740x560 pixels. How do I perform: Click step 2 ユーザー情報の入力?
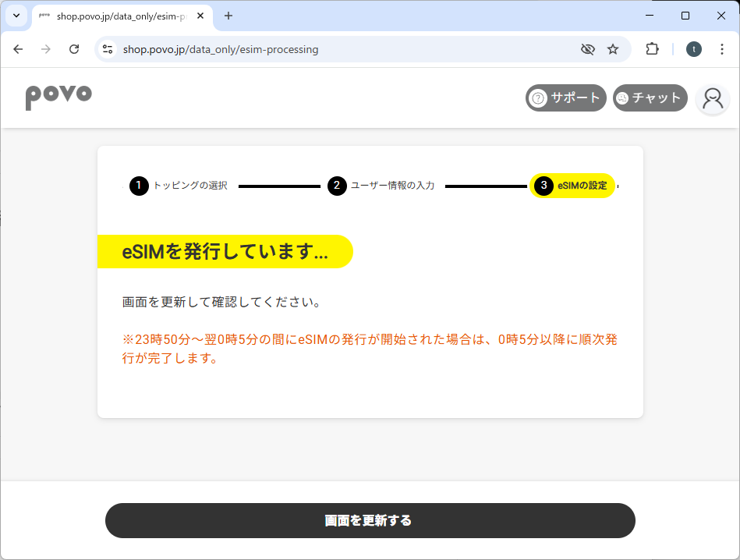pyautogui.click(x=381, y=186)
